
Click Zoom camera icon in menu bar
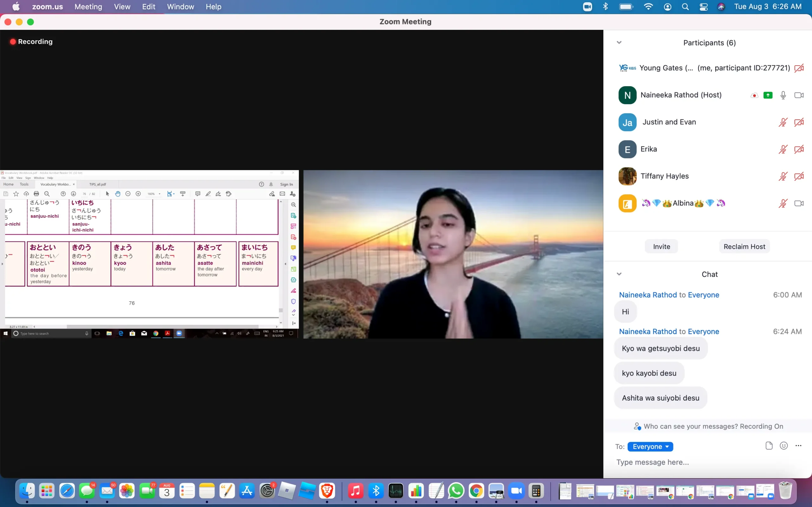[587, 7]
